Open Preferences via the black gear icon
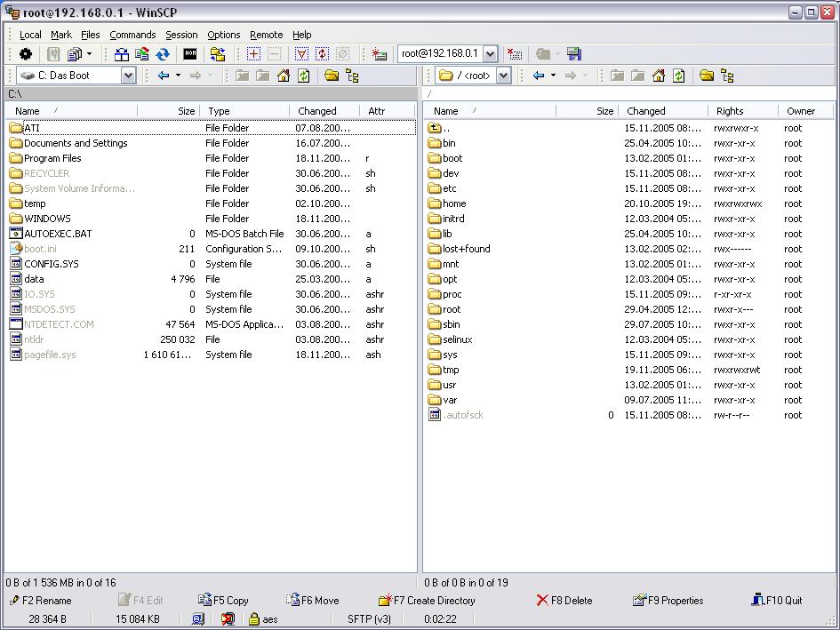 (x=25, y=54)
